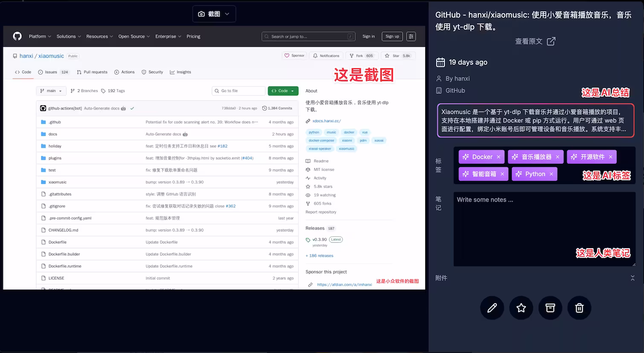Click the Sponsor heart icon

tap(287, 55)
